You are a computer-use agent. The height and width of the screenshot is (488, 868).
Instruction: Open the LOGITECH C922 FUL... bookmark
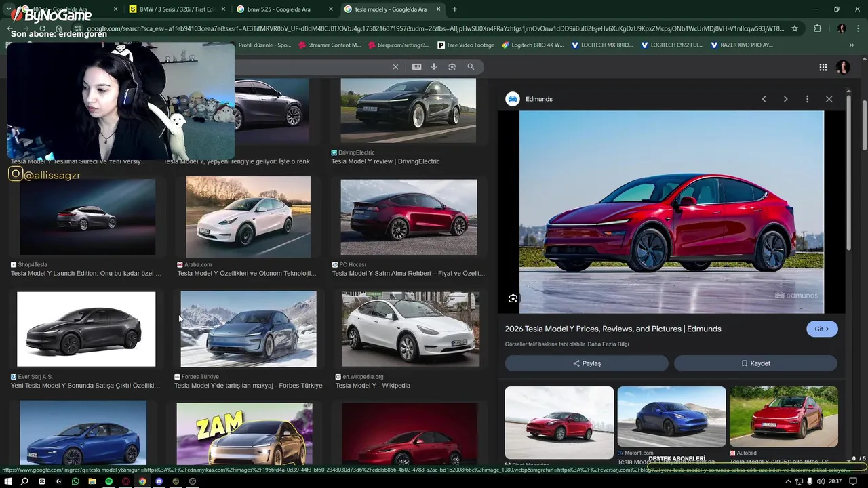click(x=671, y=45)
